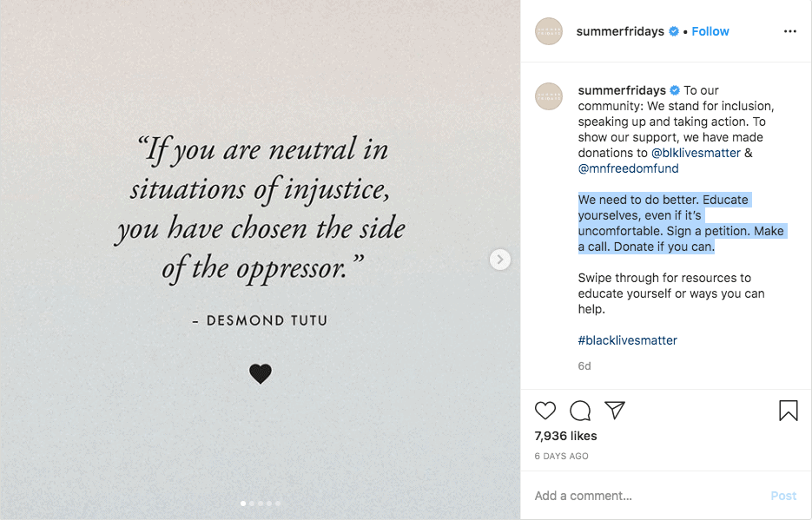Follow the summerfridays account
Image resolution: width=812 pixels, height=520 pixels.
pyautogui.click(x=710, y=31)
